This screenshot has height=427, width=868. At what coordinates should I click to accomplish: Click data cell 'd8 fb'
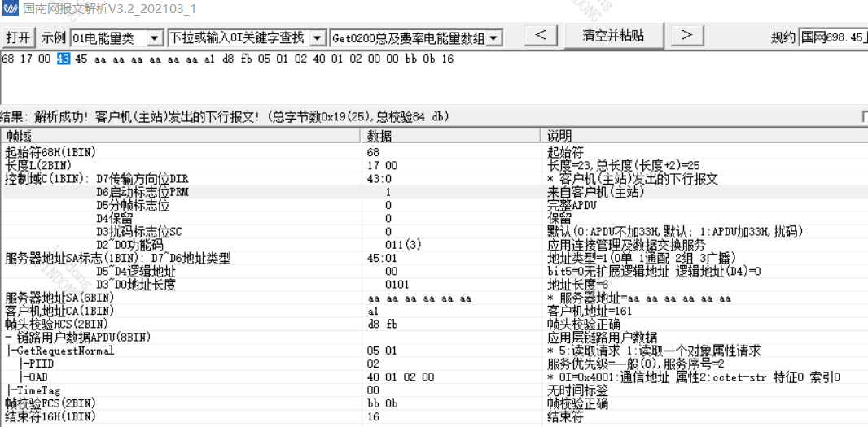[x=382, y=325]
